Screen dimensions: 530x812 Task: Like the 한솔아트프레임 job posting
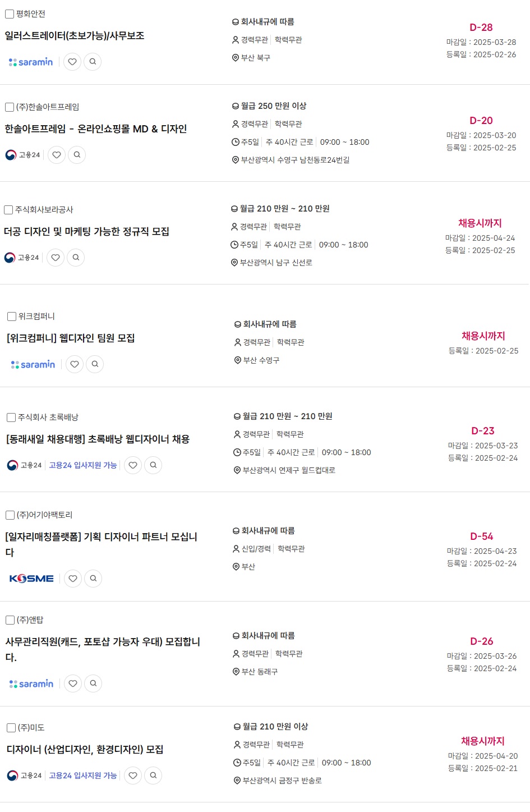(x=57, y=155)
